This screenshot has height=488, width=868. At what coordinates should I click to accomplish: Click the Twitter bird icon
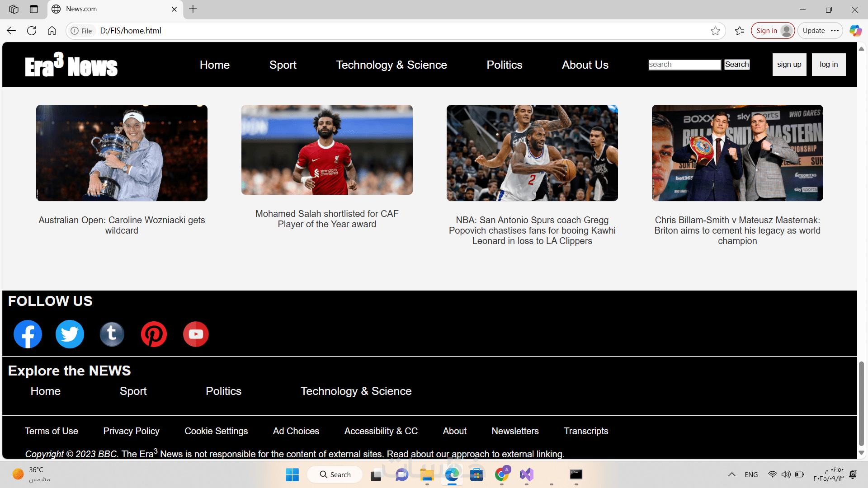point(70,334)
